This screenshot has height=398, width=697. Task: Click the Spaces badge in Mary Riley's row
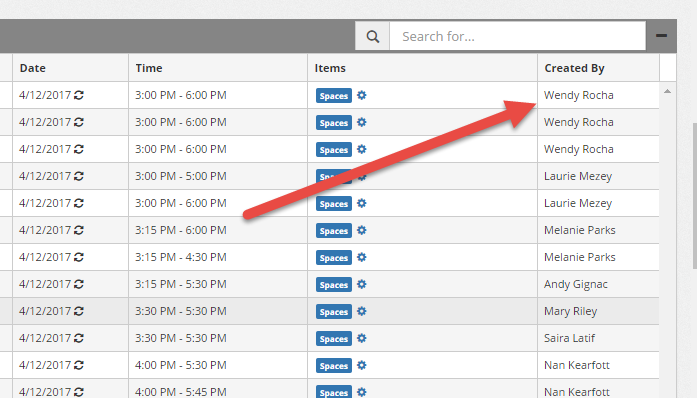(x=334, y=312)
